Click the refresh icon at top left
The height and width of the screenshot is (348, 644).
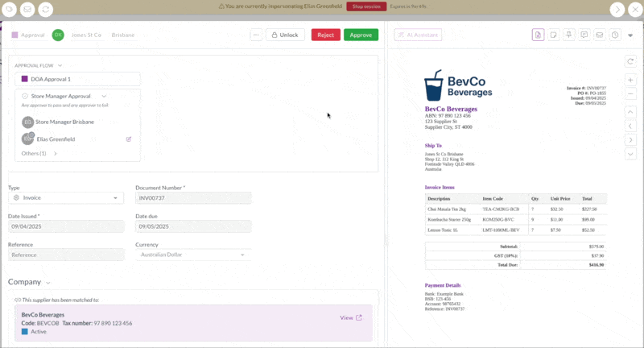[46, 10]
